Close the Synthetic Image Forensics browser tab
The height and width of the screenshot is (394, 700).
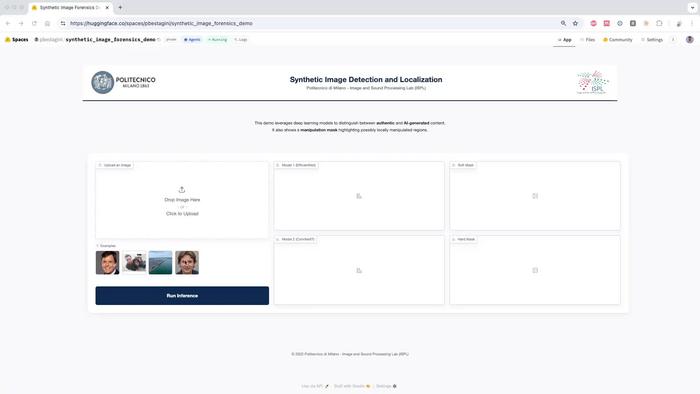click(107, 8)
